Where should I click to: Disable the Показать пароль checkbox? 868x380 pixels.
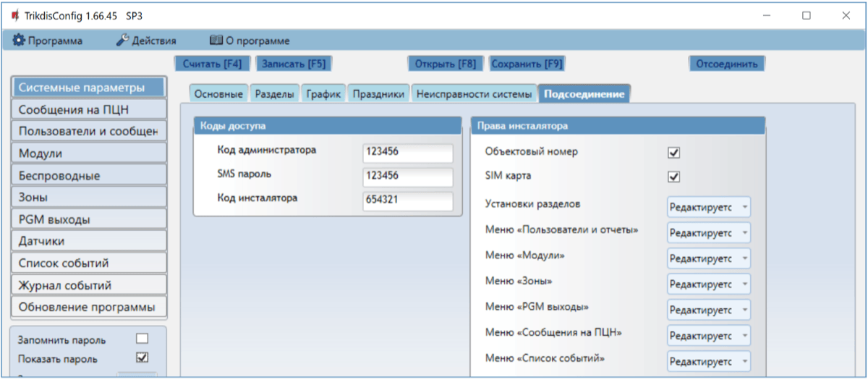click(x=142, y=357)
